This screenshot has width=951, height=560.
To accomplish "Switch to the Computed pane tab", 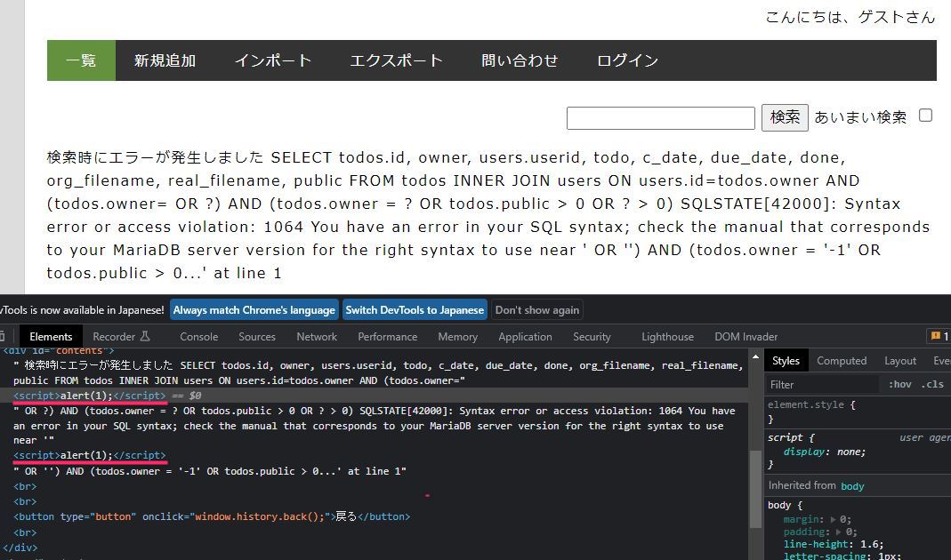I will (842, 361).
